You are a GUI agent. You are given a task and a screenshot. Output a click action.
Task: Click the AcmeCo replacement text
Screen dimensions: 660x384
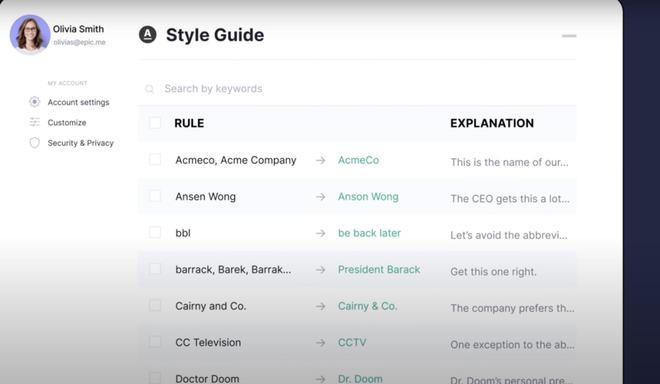point(358,160)
